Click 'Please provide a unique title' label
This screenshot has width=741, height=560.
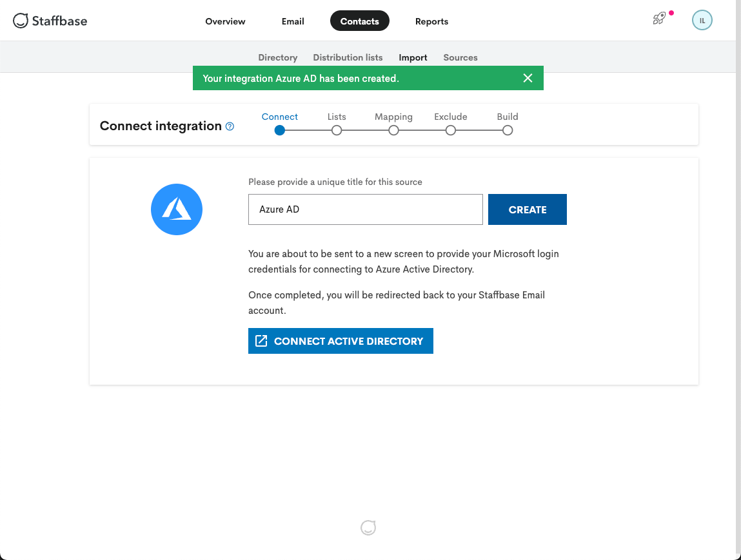click(x=335, y=182)
